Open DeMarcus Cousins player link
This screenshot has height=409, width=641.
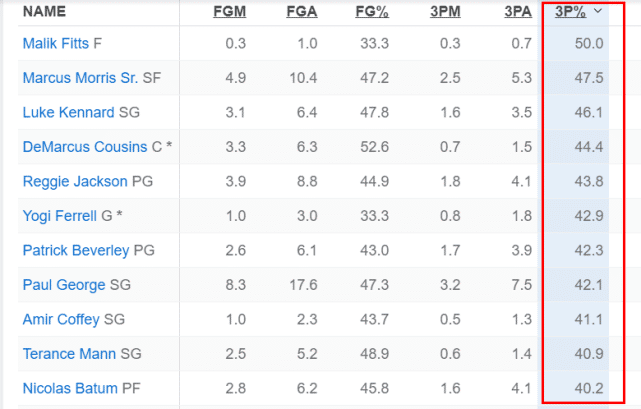click(x=84, y=148)
